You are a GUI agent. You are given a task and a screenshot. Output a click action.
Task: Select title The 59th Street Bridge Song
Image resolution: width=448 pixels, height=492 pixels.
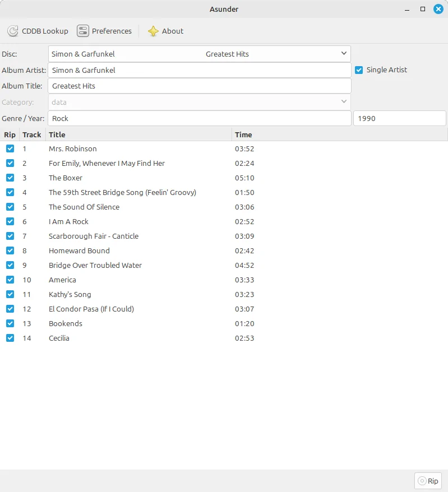(x=122, y=192)
